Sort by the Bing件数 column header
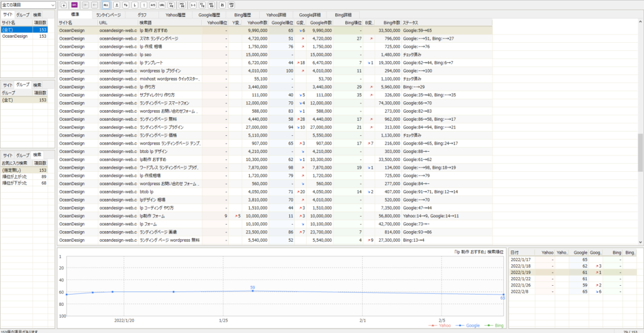The height and width of the screenshot is (333, 644). coord(387,23)
